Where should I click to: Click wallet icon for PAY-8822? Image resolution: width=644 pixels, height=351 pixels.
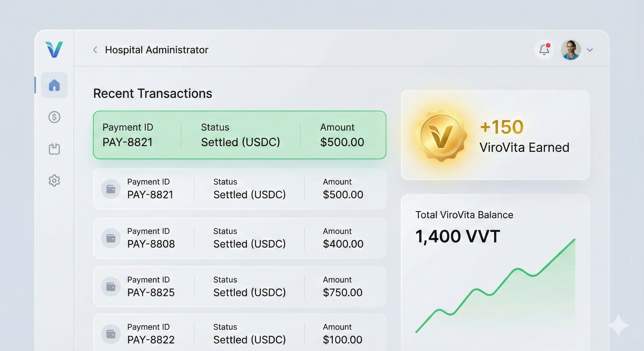[111, 334]
